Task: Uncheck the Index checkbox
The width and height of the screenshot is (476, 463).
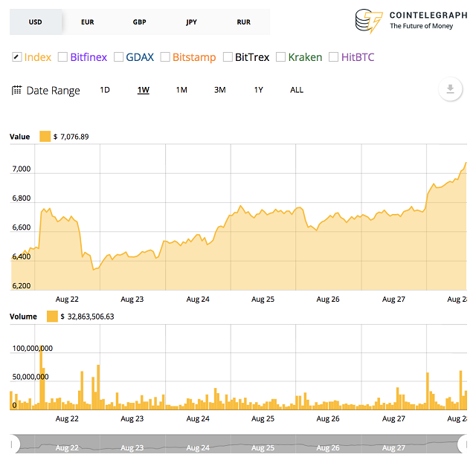Action: [x=17, y=56]
